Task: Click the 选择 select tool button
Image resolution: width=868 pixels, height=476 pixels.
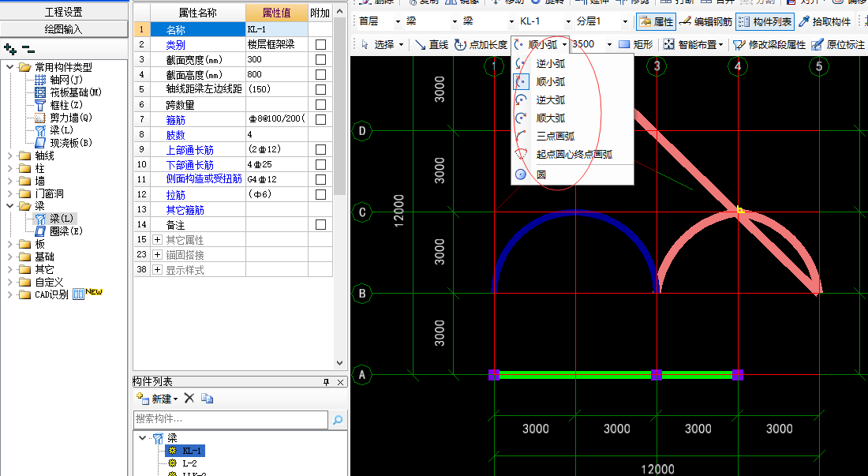Action: [x=382, y=44]
